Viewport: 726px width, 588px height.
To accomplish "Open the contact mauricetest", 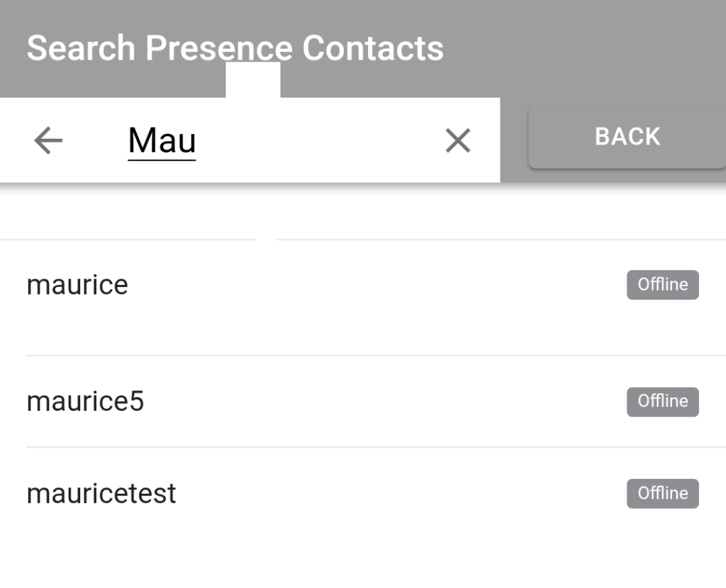I will pos(100,493).
